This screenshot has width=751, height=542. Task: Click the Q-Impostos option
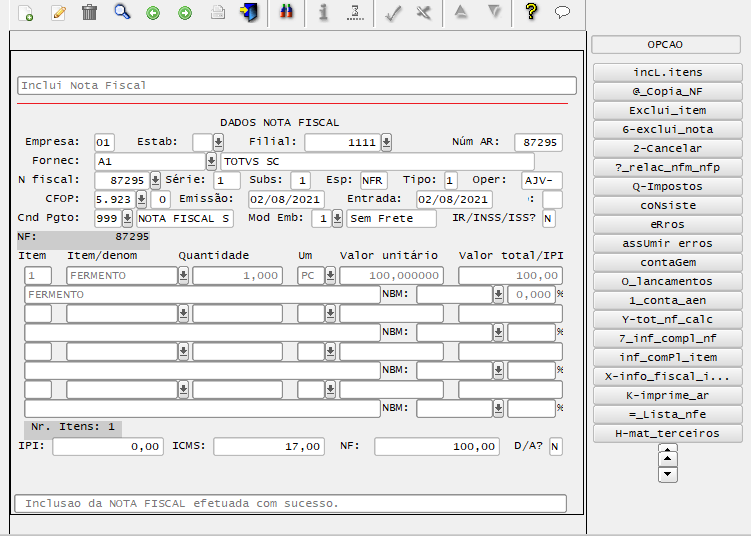pyautogui.click(x=668, y=186)
